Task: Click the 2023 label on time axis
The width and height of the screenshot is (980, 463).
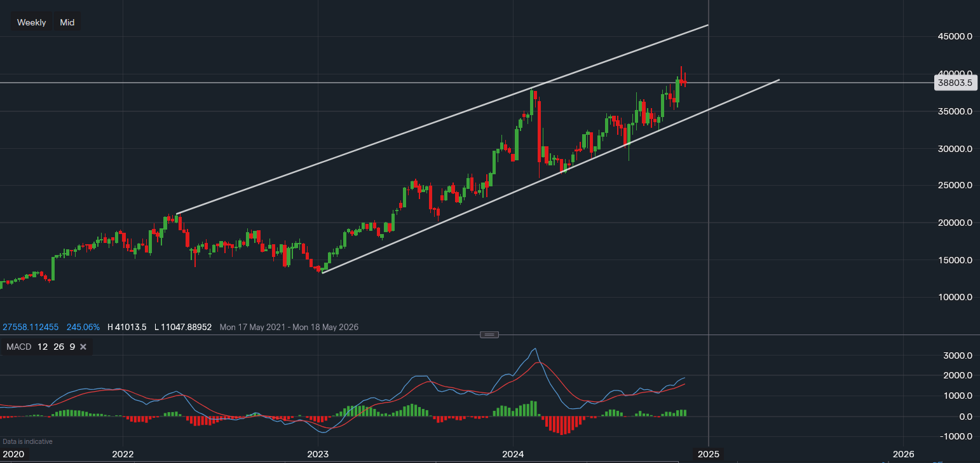Action: [x=318, y=454]
